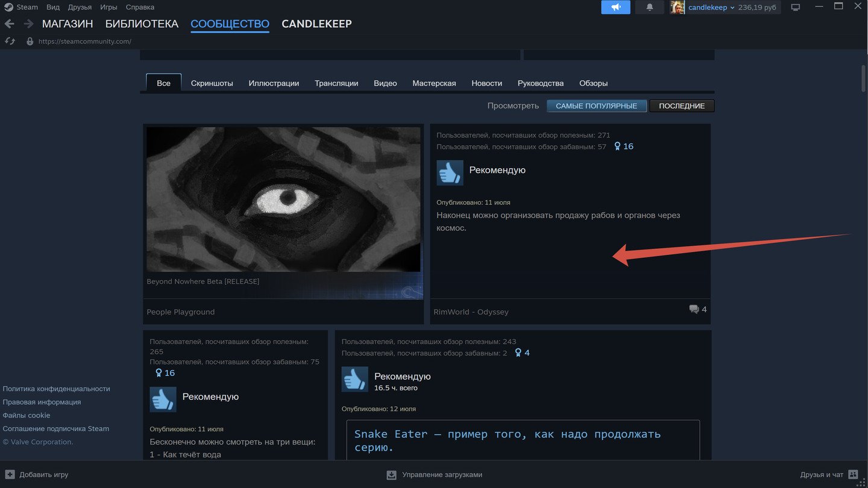This screenshot has width=868, height=488.
Task: Open notifications with the bell icon
Action: (x=650, y=7)
